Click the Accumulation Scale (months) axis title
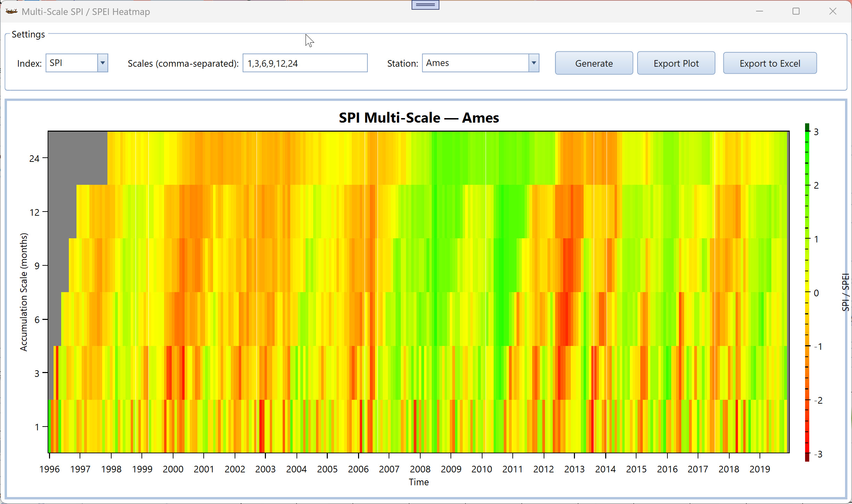852x504 pixels. pyautogui.click(x=23, y=292)
